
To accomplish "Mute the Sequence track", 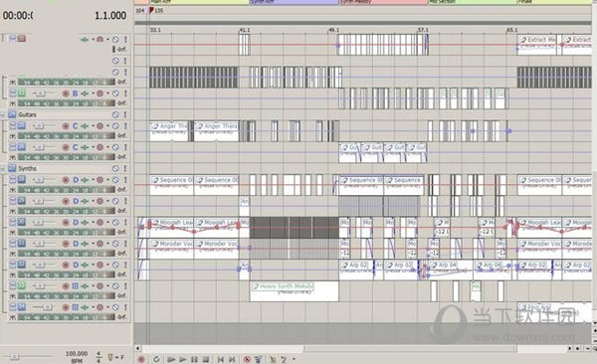I will [x=115, y=180].
